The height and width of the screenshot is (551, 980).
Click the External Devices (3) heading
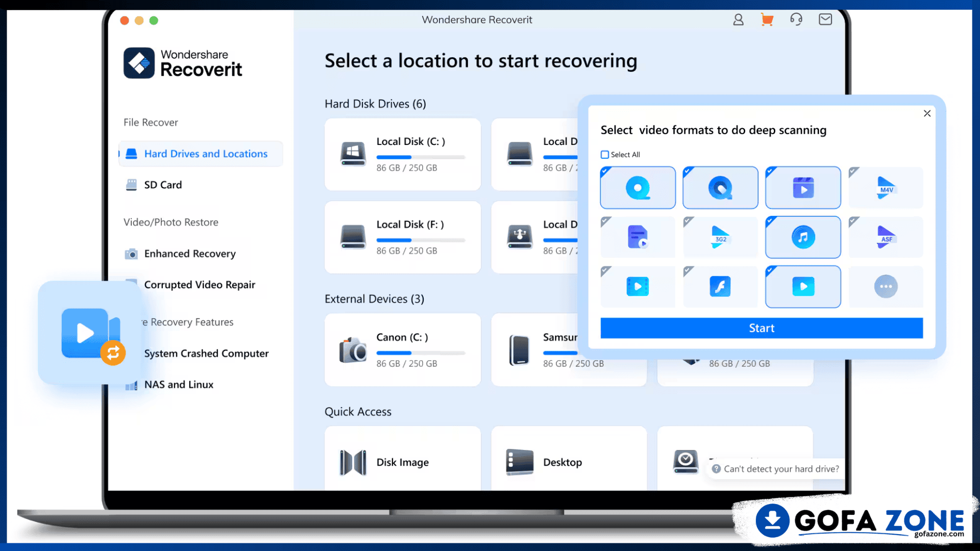tap(374, 299)
